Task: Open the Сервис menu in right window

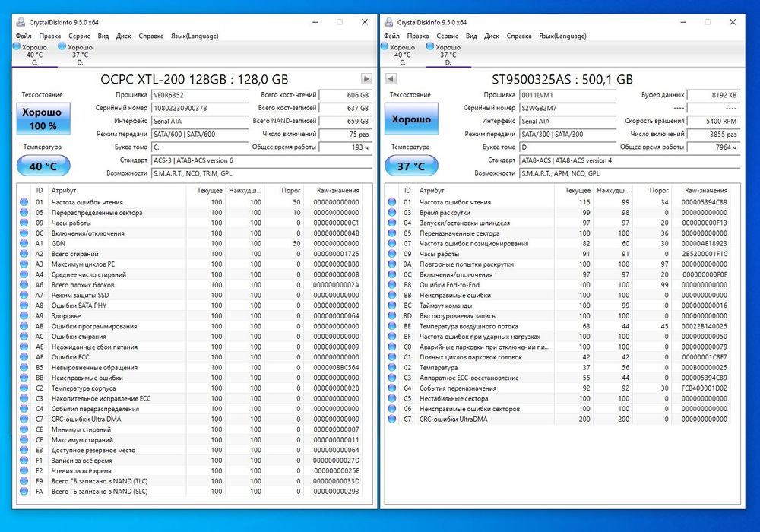Action: pos(447,36)
